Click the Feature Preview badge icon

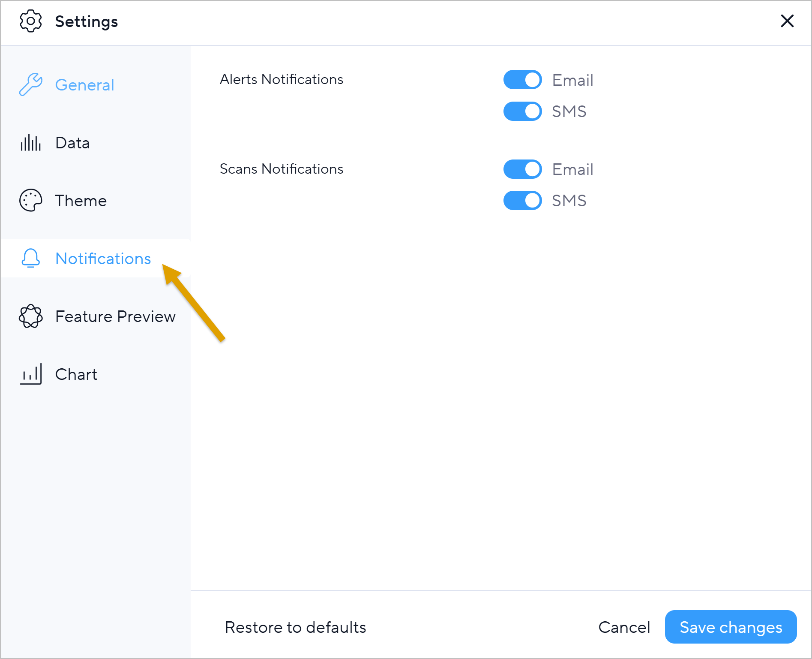coord(31,316)
